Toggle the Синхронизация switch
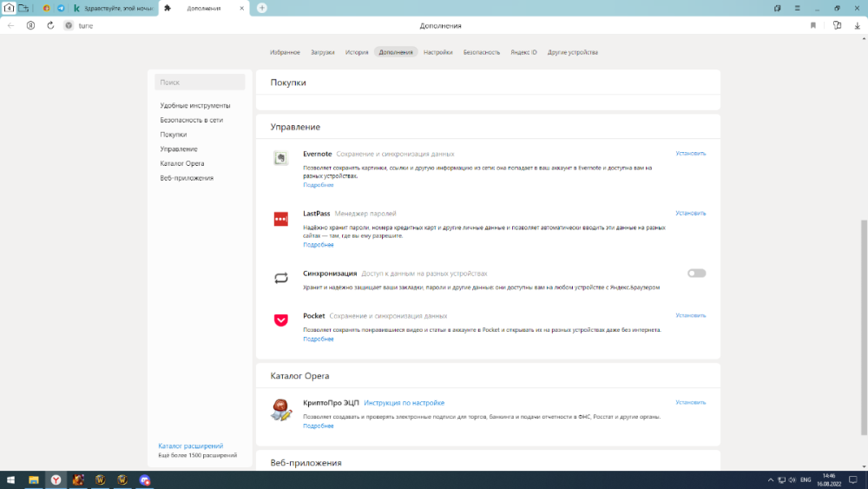The width and height of the screenshot is (868, 489). pos(696,273)
